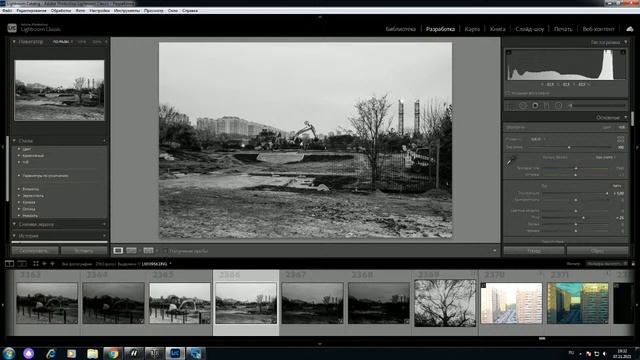
Task: Select the crop overlay tool icon
Action: click(x=510, y=106)
